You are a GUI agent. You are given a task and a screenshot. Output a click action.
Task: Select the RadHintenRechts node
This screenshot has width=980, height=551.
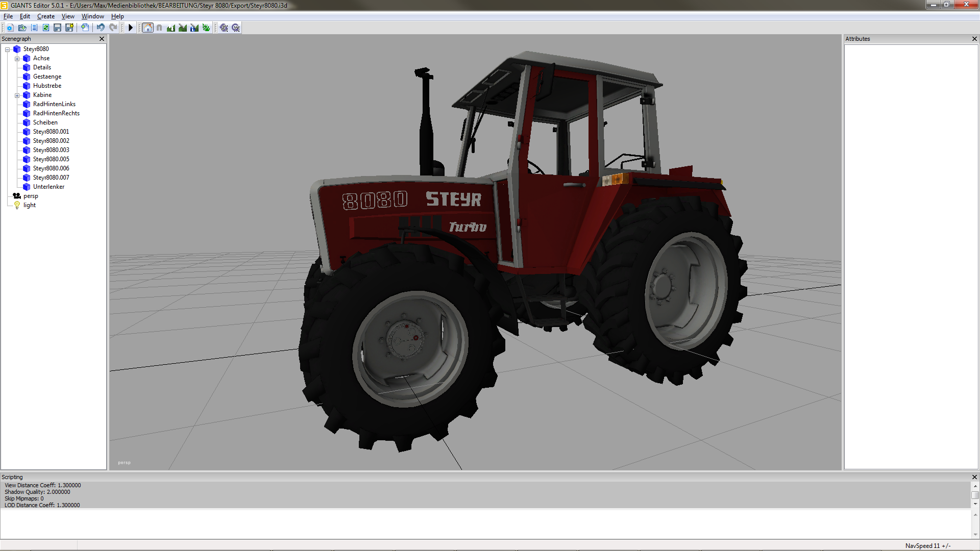click(56, 113)
